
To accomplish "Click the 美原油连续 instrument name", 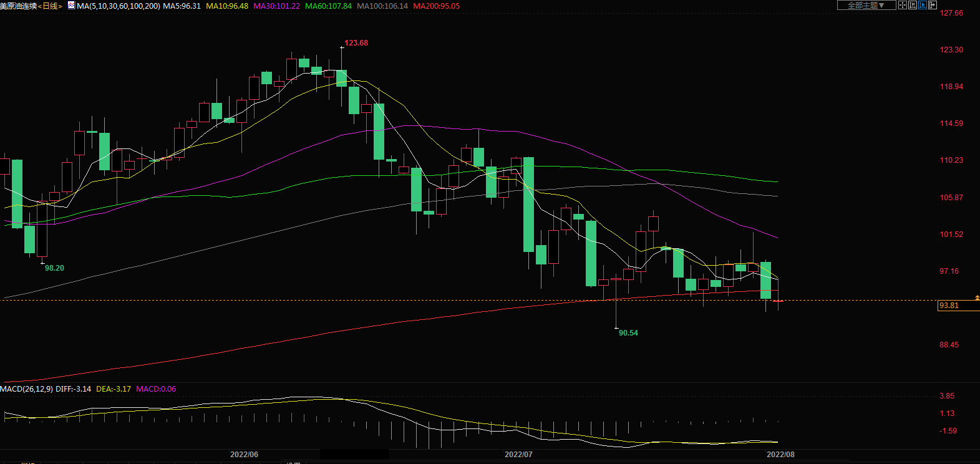I will [x=19, y=6].
